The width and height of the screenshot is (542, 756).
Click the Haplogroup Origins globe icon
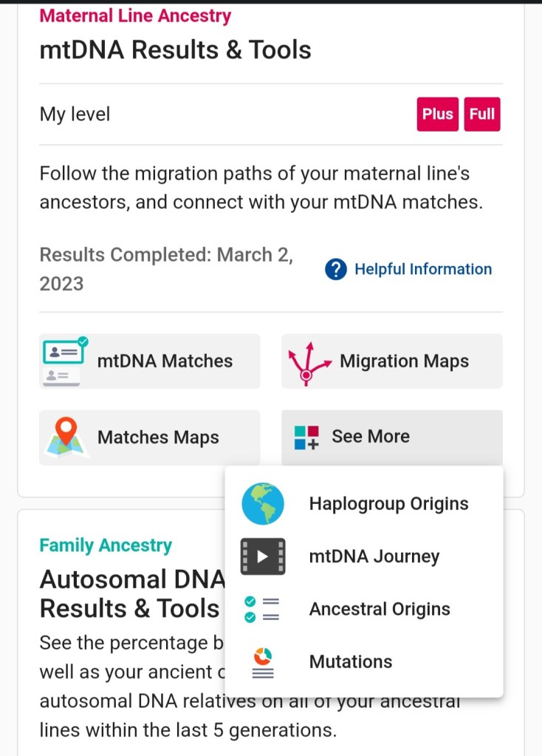point(263,504)
